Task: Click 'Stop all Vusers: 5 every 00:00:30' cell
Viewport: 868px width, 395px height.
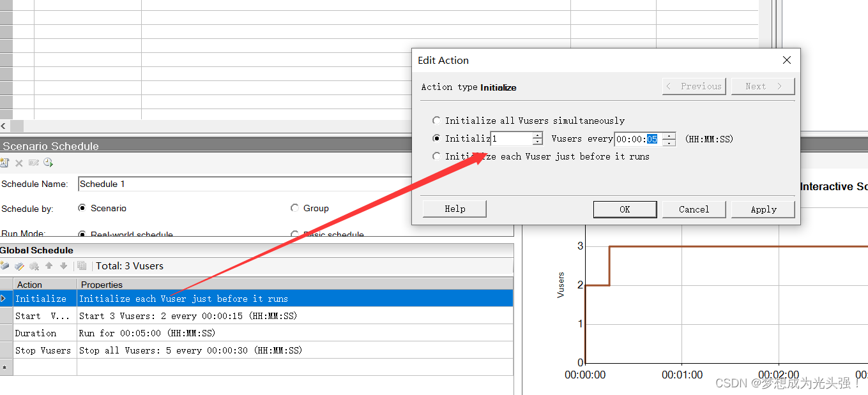Action: click(295, 350)
